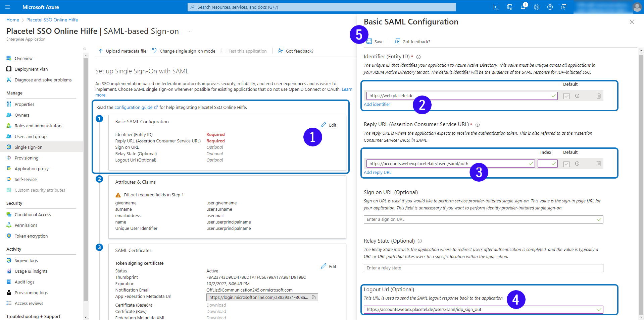
Task: Toggle Default checkbox for the reply URL
Action: [x=566, y=164]
